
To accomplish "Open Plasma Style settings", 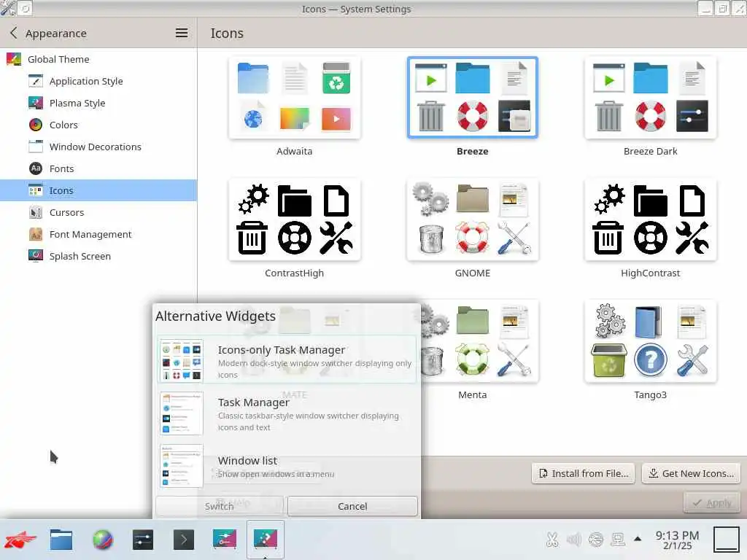I will (x=98, y=103).
